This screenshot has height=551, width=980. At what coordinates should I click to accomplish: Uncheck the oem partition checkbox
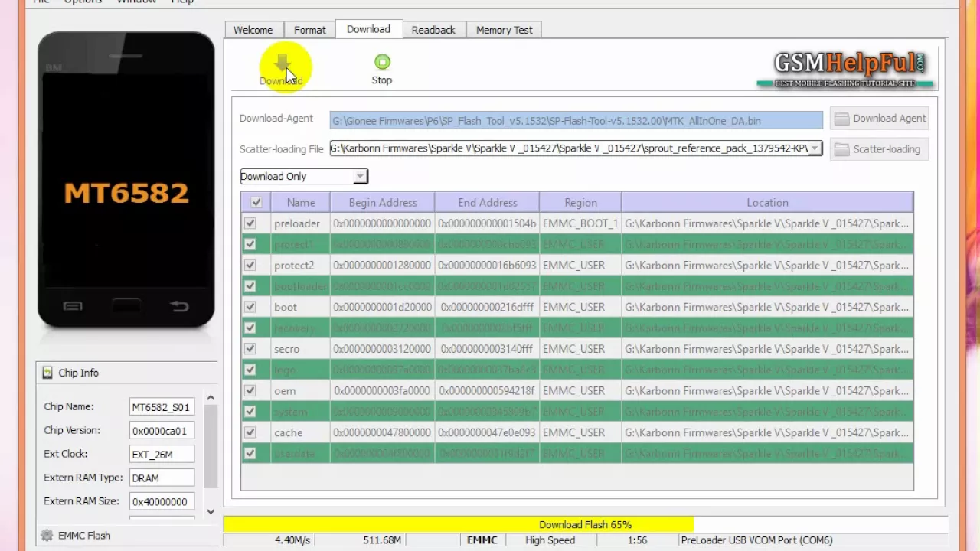pyautogui.click(x=250, y=390)
